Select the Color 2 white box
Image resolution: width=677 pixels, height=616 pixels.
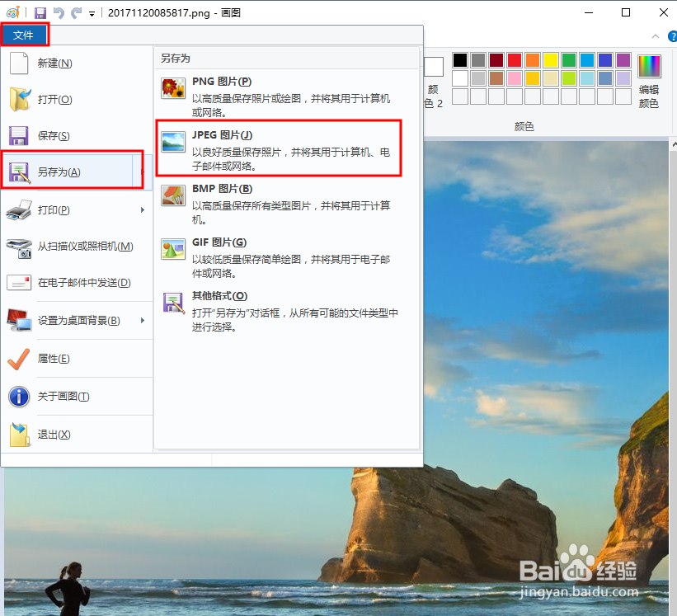(434, 67)
